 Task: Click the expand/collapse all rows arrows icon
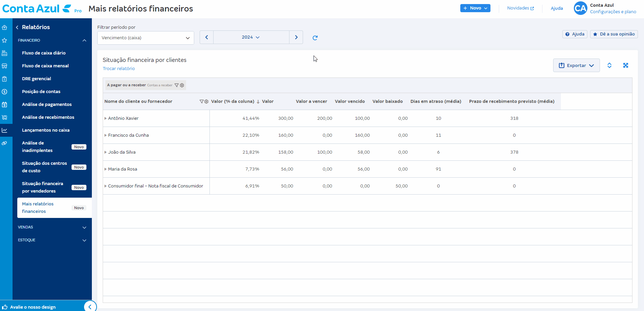609,65
